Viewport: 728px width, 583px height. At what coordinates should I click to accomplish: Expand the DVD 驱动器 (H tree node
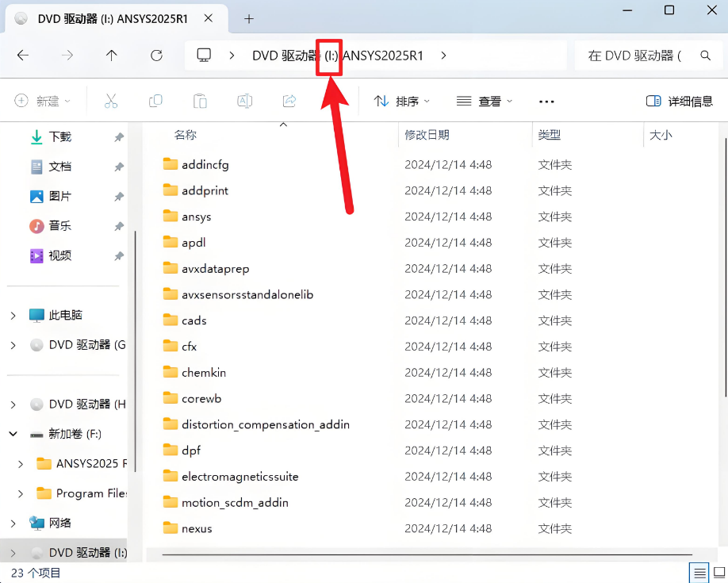pyautogui.click(x=13, y=405)
